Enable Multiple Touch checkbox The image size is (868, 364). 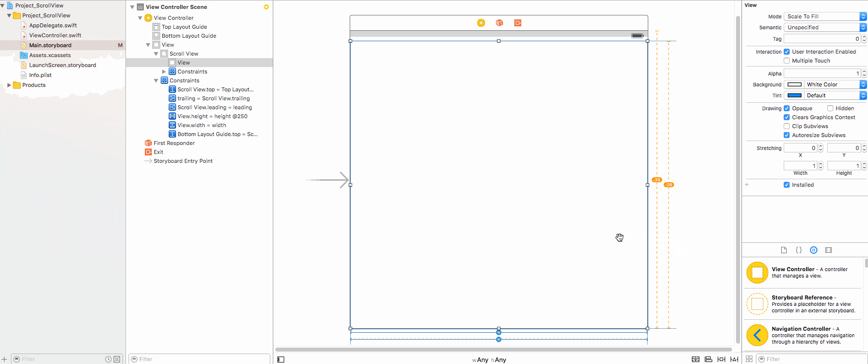(787, 61)
